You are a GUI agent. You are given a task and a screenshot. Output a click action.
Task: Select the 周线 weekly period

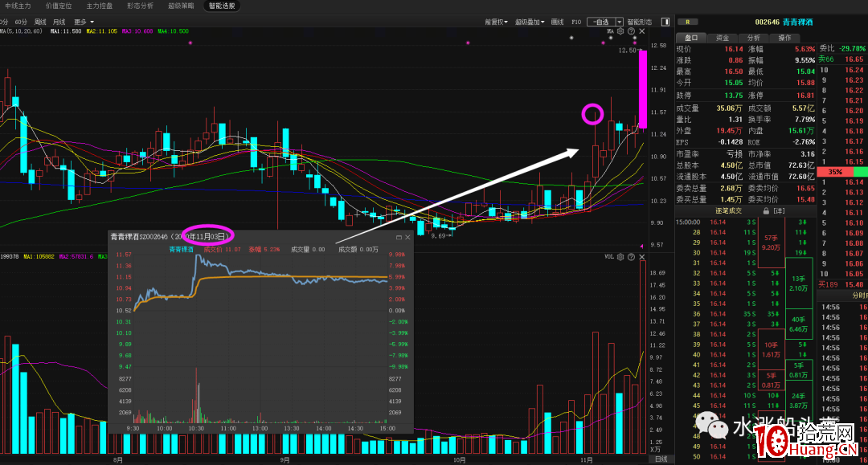[40, 22]
